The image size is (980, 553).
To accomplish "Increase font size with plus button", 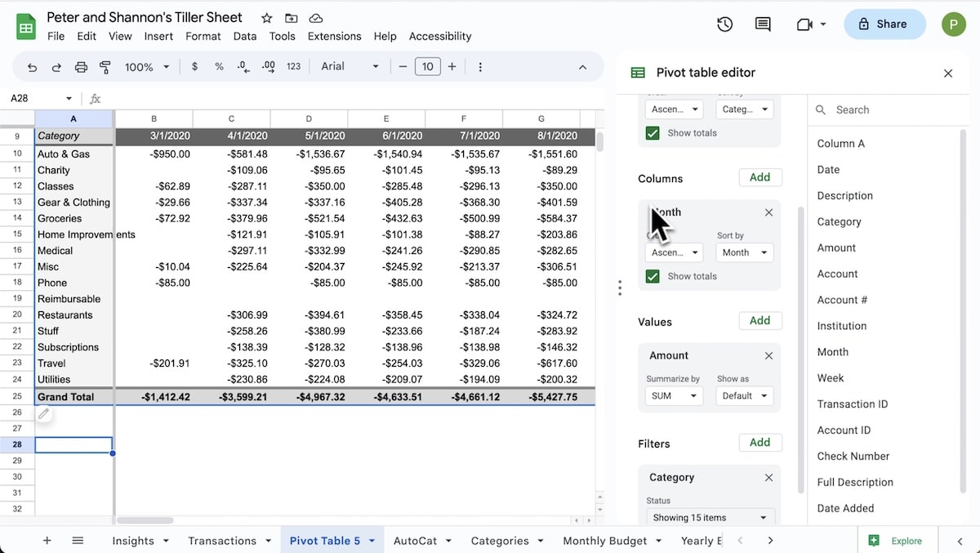I will (452, 67).
